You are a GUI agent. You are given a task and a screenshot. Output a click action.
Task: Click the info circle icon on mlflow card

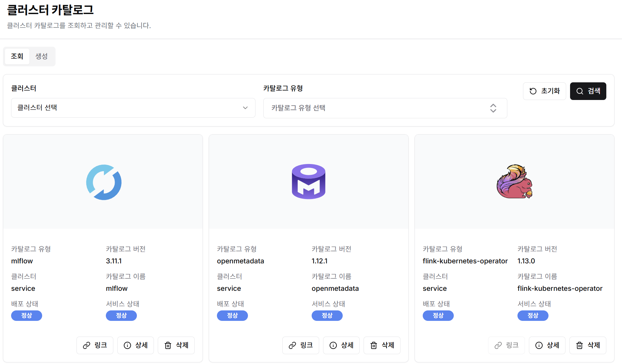pyautogui.click(x=127, y=345)
